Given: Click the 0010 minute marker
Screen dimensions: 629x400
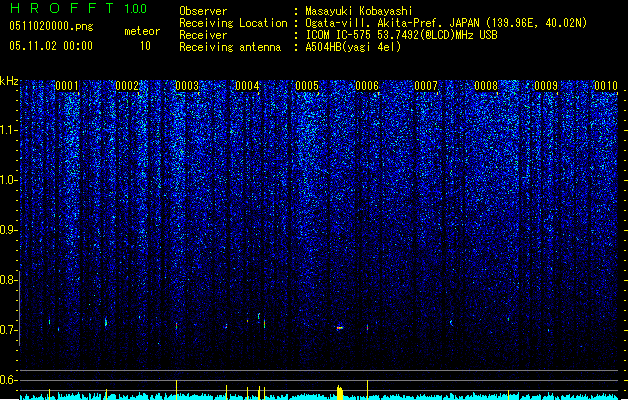Looking at the screenshot, I should click(606, 86).
